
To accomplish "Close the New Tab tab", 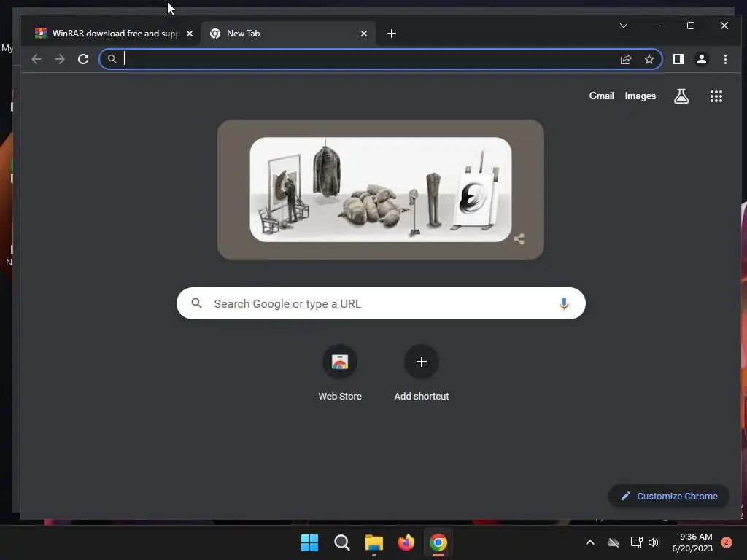I will coord(364,34).
